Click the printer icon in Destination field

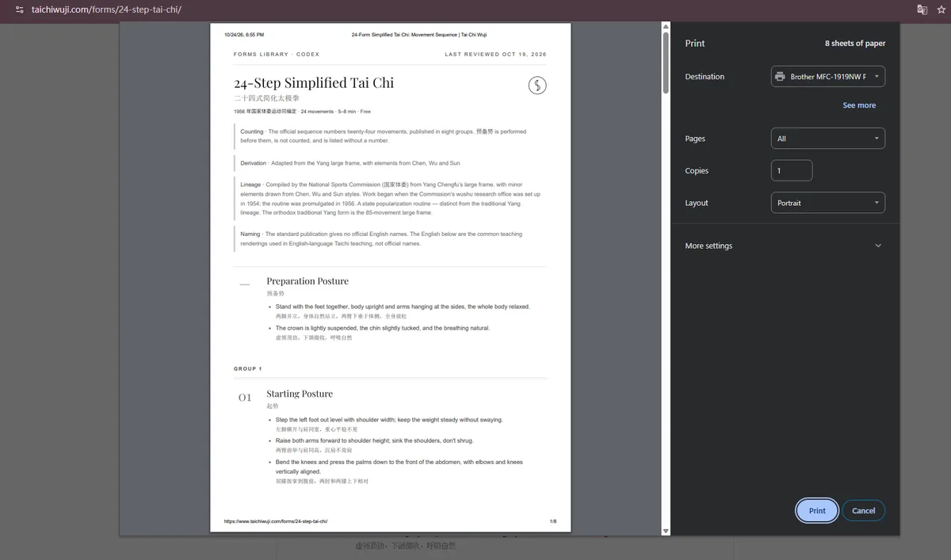781,77
